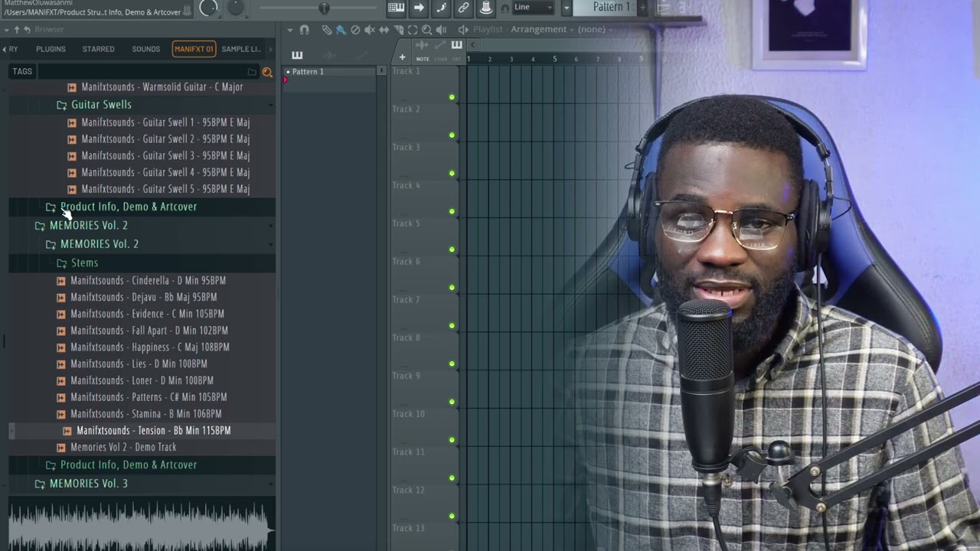Click the link chain icon in top toolbar
The image size is (980, 551).
pyautogui.click(x=463, y=8)
